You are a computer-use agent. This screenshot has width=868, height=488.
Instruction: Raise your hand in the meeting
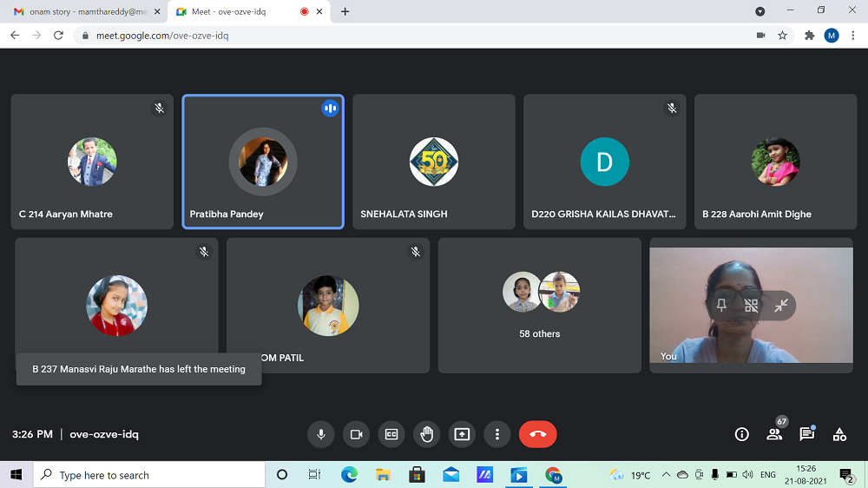pos(426,434)
